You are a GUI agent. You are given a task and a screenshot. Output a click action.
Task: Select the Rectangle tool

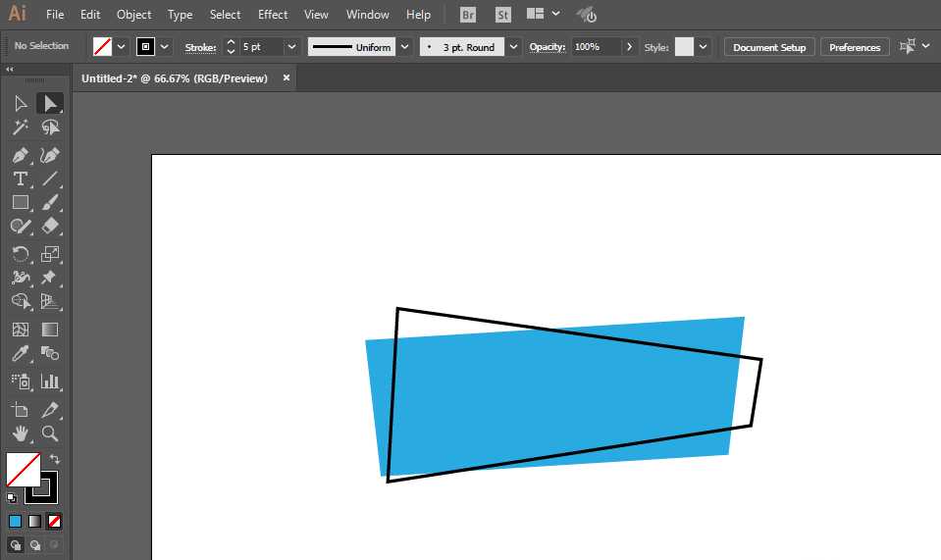pos(20,202)
